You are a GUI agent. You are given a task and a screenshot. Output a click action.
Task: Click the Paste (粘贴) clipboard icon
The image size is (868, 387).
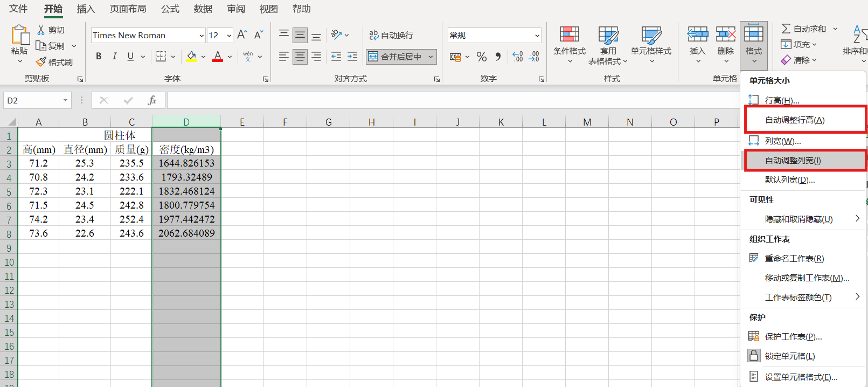point(20,35)
